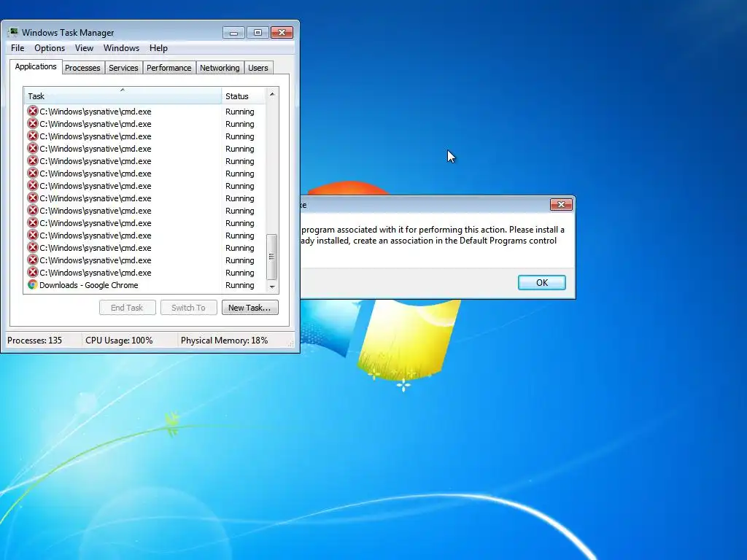The image size is (747, 560).
Task: Click OK in the error dialog
Action: pos(542,282)
